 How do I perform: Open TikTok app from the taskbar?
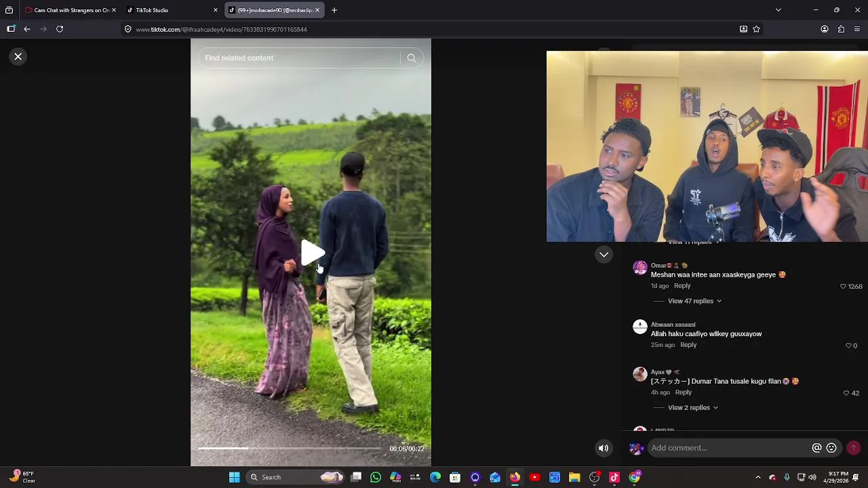[x=614, y=477]
